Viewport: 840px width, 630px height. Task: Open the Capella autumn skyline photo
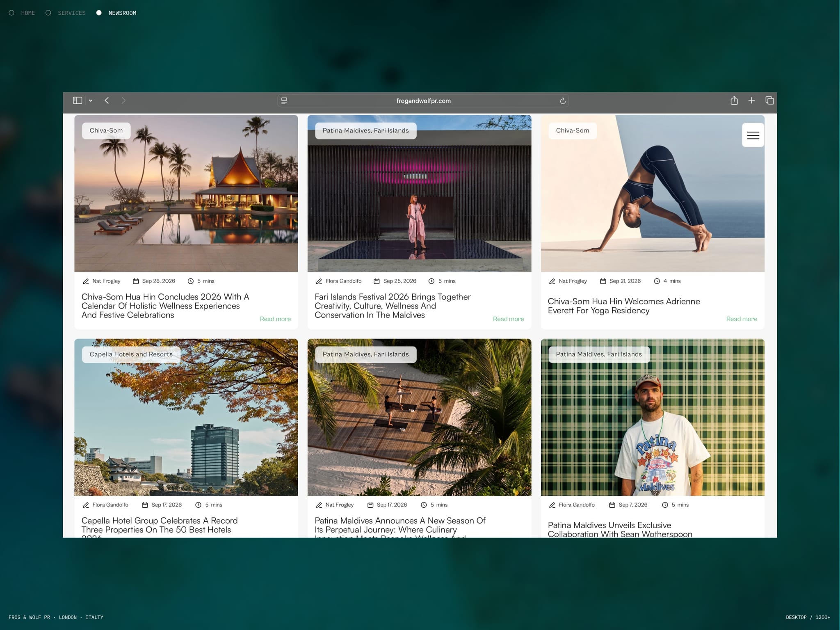point(186,417)
